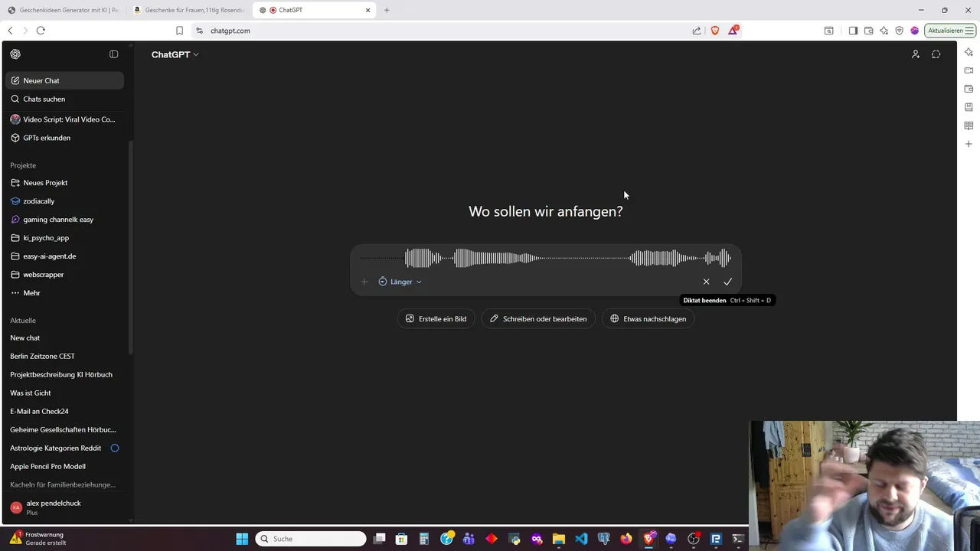Open the chat named New chat
This screenshot has width=980, height=551.
coord(64,337)
